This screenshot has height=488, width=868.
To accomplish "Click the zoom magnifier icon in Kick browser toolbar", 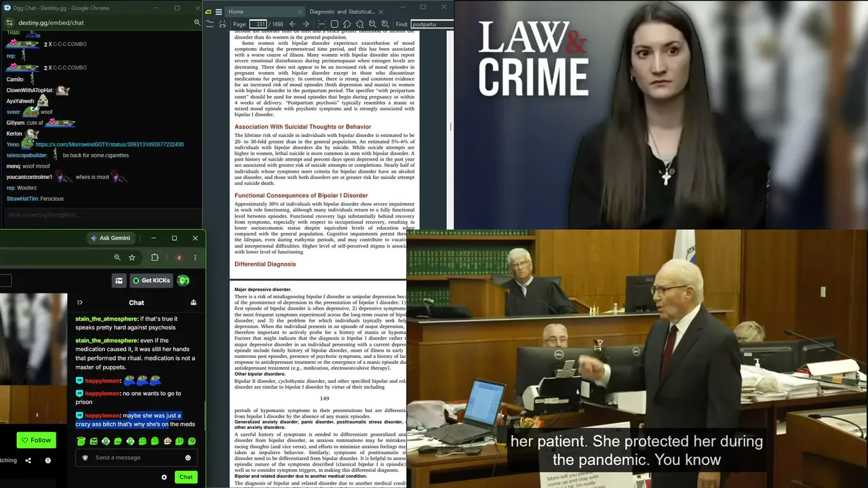I will [117, 258].
